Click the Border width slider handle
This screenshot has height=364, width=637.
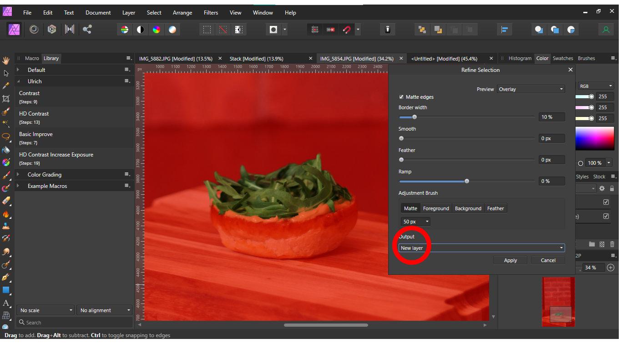coord(414,117)
